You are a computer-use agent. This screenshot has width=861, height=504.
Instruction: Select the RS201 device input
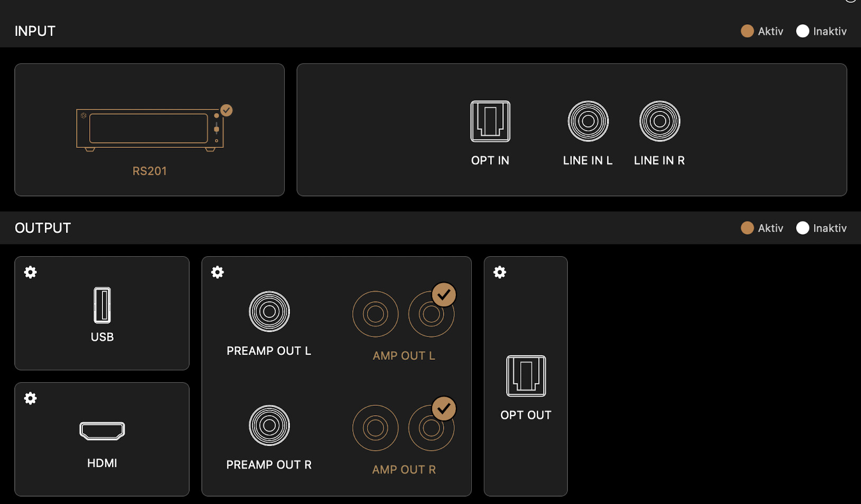click(150, 130)
